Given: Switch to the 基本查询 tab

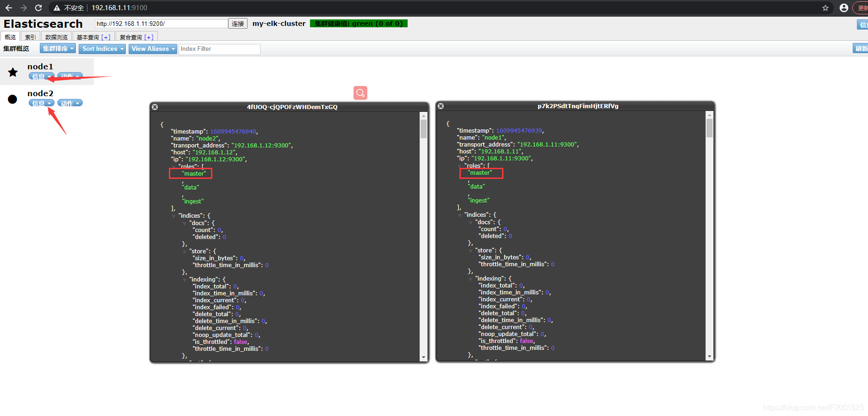Looking at the screenshot, I should (88, 37).
